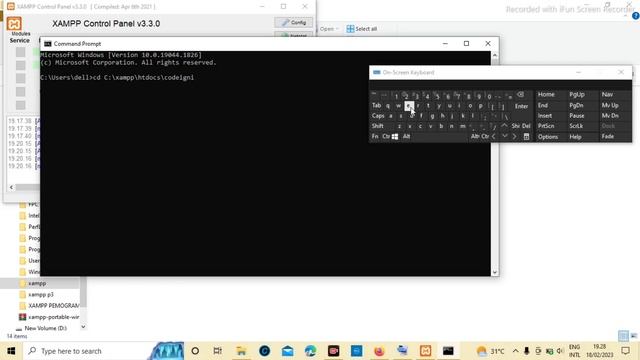
Task: Tap the Windows logo key on On-Screen Keyboard
Action: coord(395,136)
